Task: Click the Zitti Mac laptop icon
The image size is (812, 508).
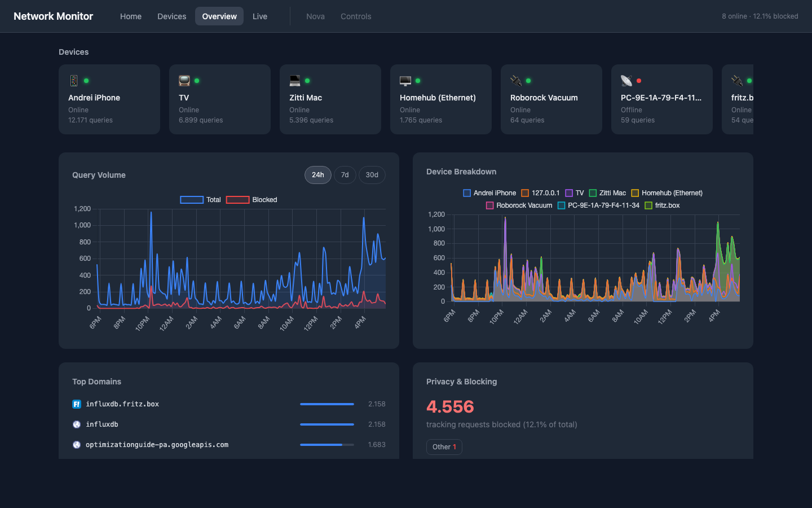Action: 294,81
